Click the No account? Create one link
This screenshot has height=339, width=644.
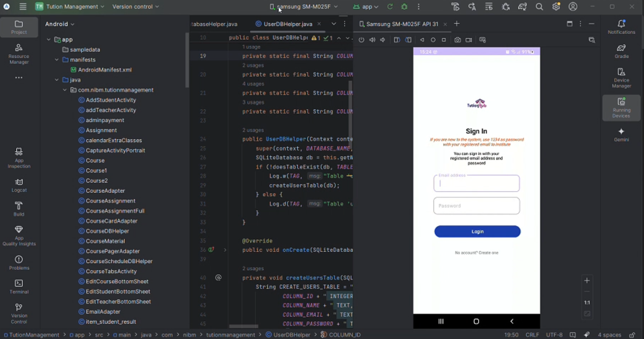[476, 253]
